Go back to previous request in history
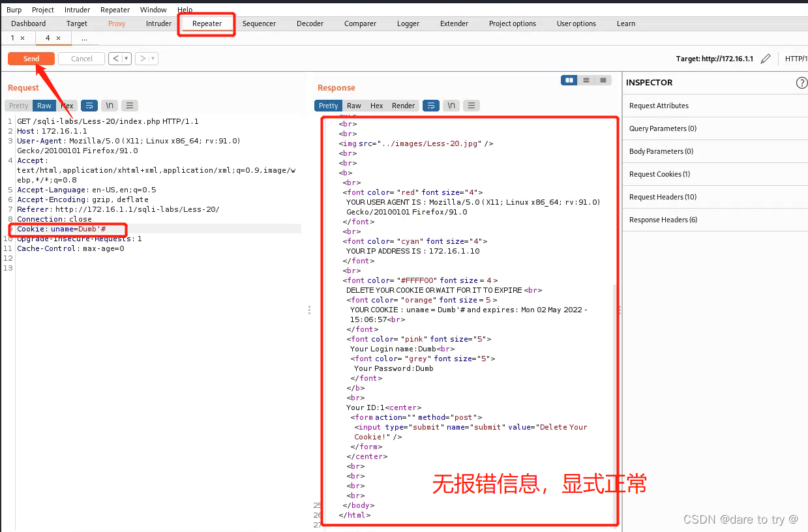Image resolution: width=808 pixels, height=532 pixels. (116, 59)
